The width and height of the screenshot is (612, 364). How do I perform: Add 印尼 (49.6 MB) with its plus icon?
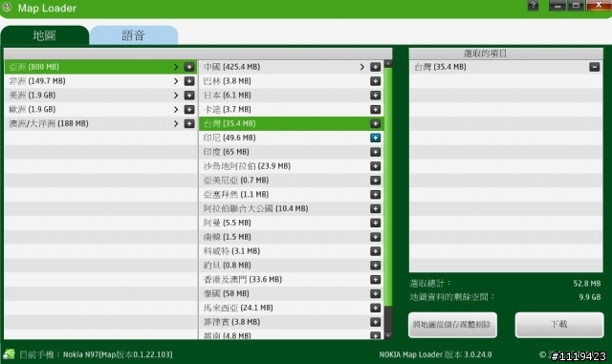tap(376, 138)
